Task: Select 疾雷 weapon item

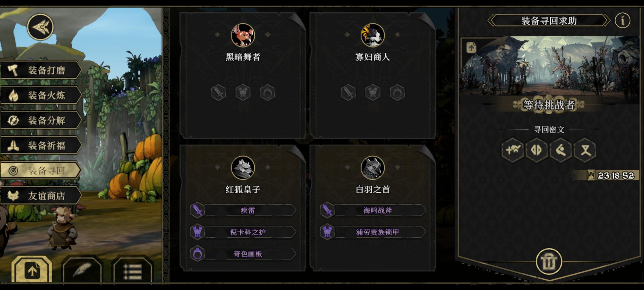Action: click(x=243, y=210)
